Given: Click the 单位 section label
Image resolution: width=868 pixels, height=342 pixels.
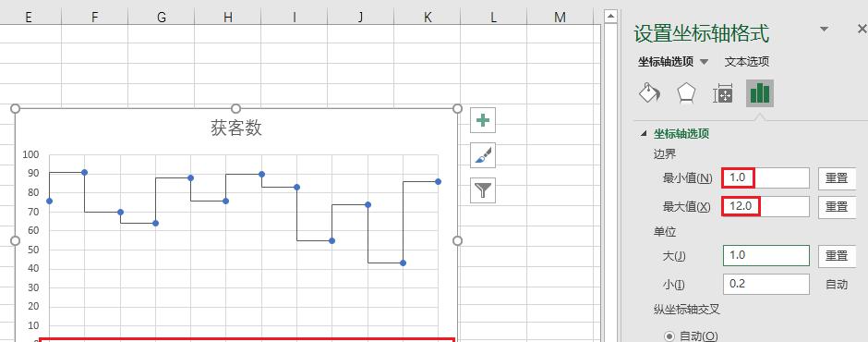Looking at the screenshot, I should tap(665, 232).
